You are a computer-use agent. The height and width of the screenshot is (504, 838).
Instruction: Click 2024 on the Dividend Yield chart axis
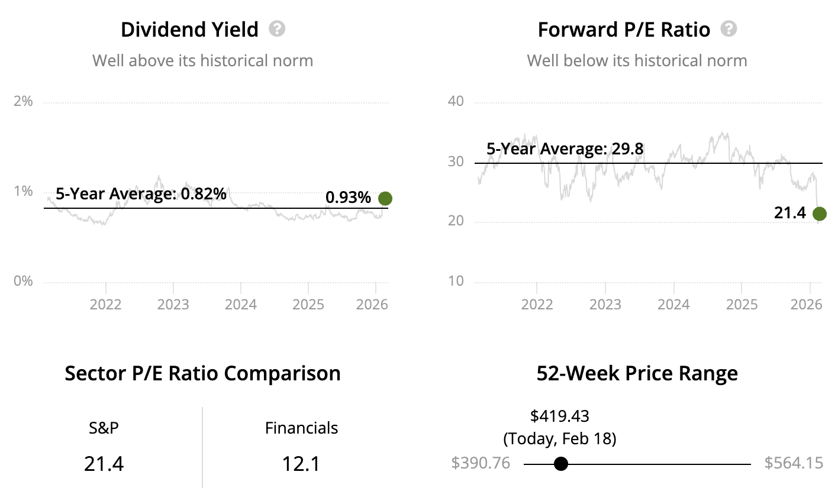241,304
